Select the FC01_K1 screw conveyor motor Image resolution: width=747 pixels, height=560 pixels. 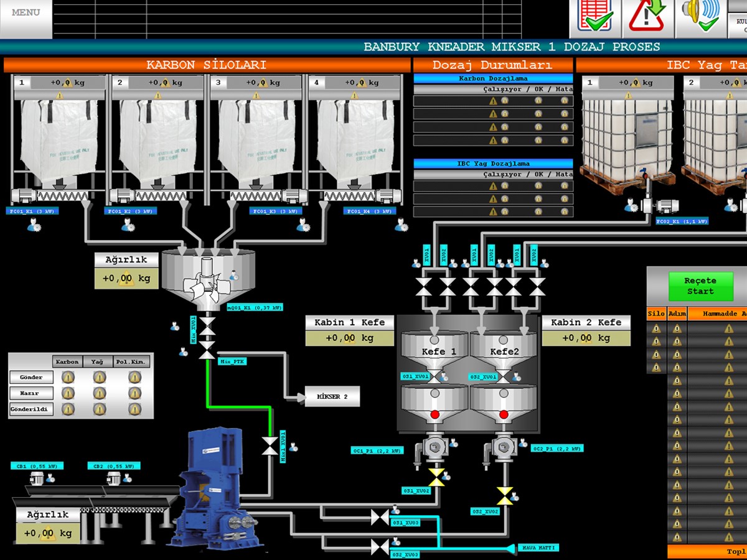tap(23, 195)
